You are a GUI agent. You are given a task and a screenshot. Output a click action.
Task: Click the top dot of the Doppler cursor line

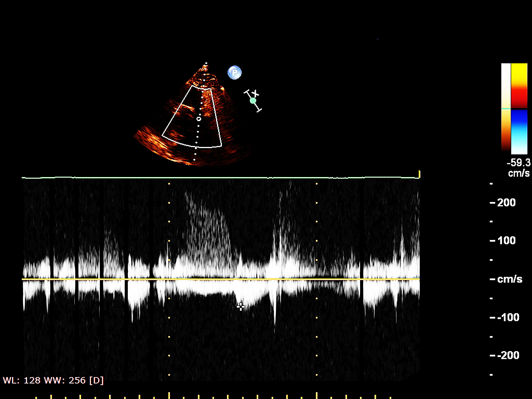click(x=206, y=63)
